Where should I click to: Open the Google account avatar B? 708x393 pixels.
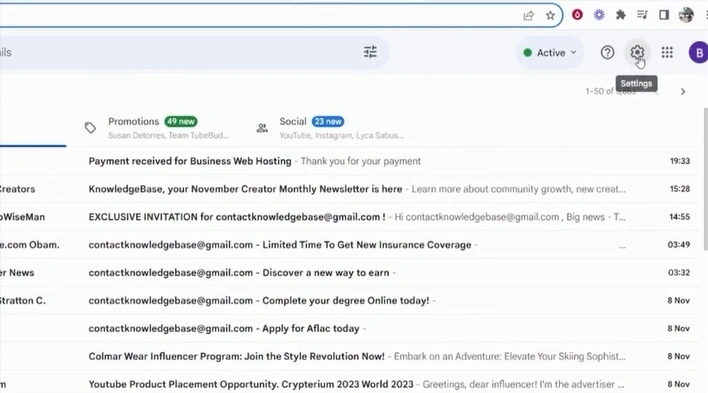pyautogui.click(x=699, y=52)
